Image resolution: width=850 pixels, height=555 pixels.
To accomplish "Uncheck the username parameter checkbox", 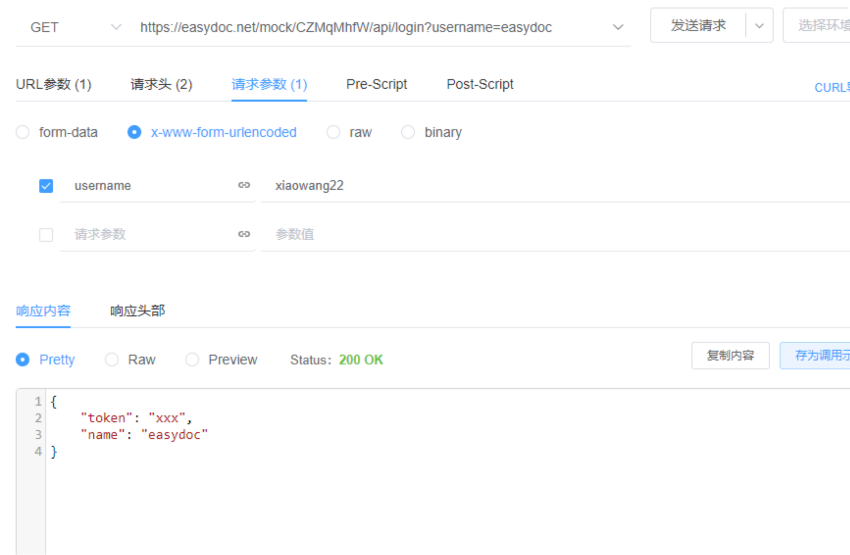I will point(46,186).
